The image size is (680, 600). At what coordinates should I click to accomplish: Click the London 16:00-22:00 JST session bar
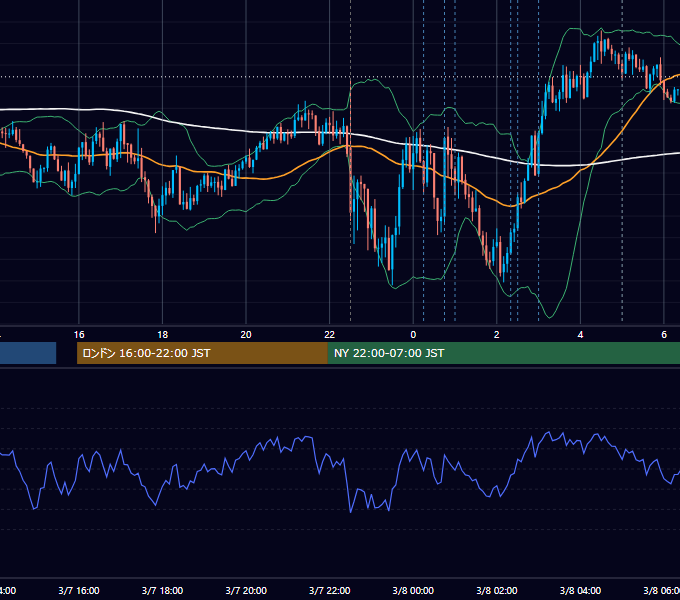[202, 353]
